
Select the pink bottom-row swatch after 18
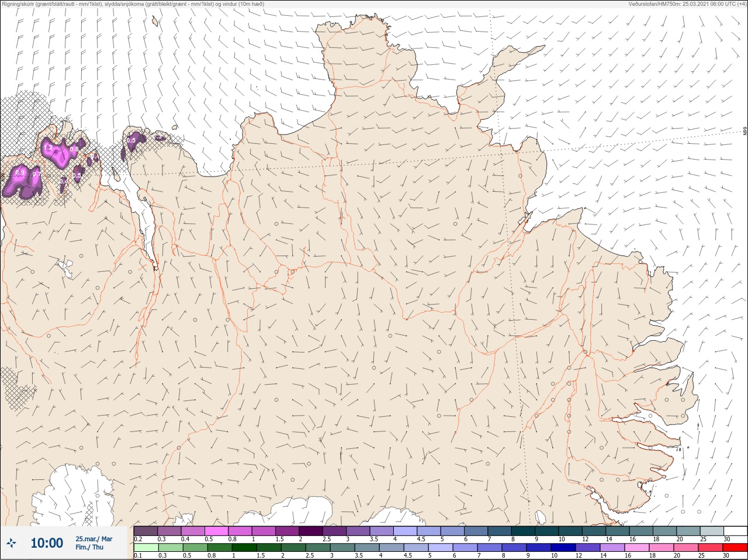[661, 548]
